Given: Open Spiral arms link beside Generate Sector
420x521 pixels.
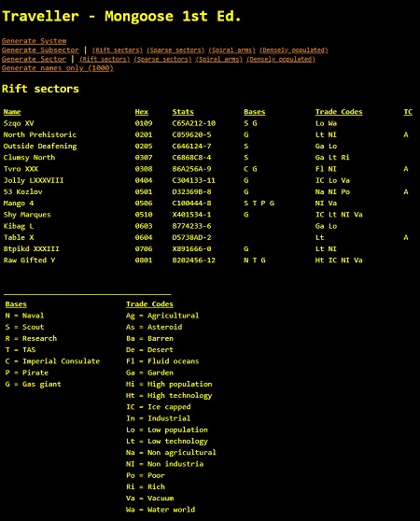Looking at the screenshot, I should [219, 59].
